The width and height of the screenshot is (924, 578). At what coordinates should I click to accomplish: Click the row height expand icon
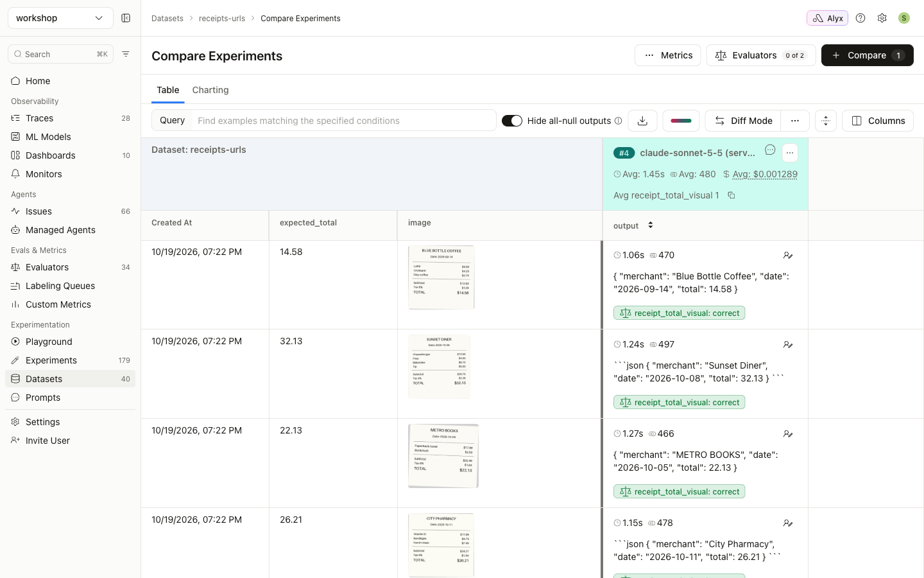[x=826, y=121]
